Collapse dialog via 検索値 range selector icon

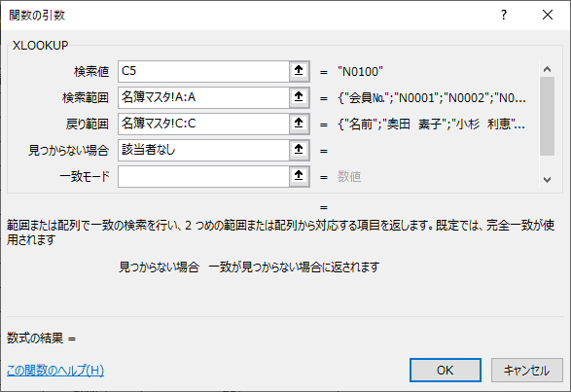coord(299,71)
